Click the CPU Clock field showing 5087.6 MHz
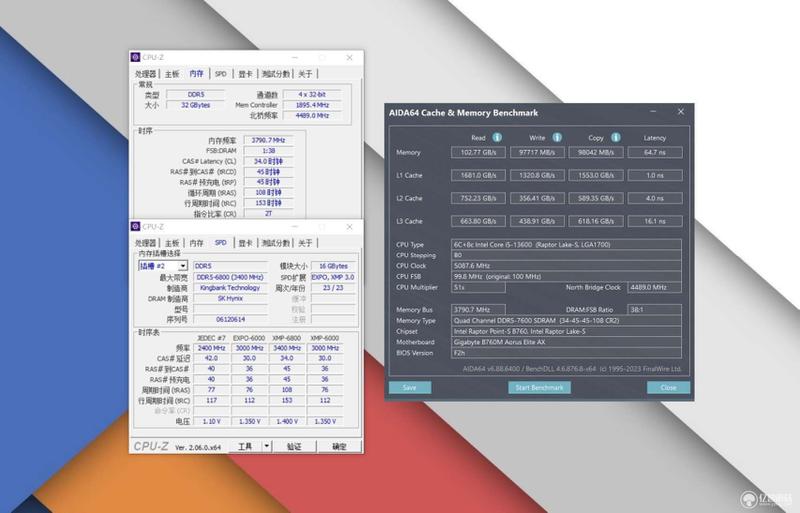The image size is (800, 513). [566, 265]
